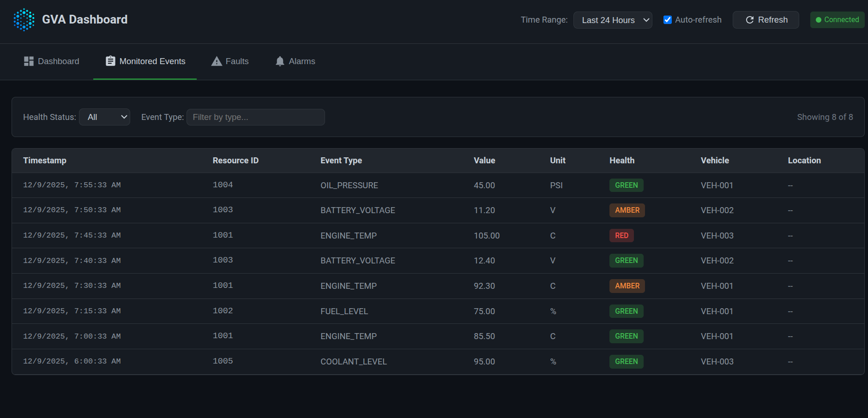Image resolution: width=868 pixels, height=418 pixels.
Task: Click the GVA Dashboard logo icon
Action: click(x=24, y=20)
